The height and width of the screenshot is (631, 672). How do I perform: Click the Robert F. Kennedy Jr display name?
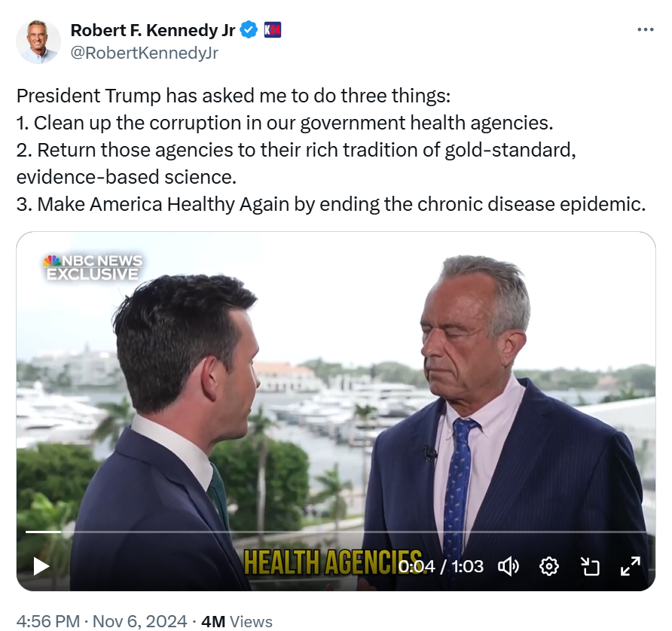(x=153, y=30)
